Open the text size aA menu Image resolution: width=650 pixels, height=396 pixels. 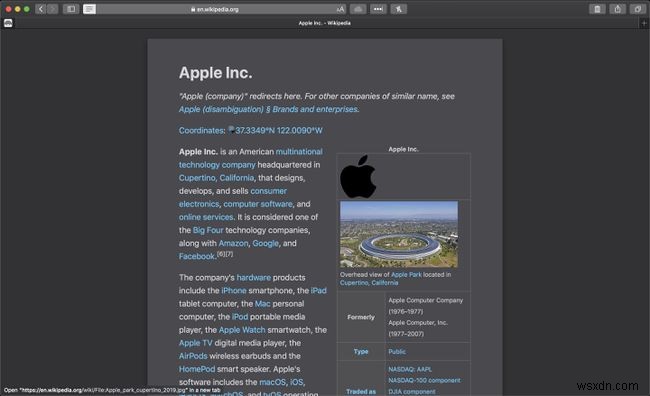[x=340, y=9]
